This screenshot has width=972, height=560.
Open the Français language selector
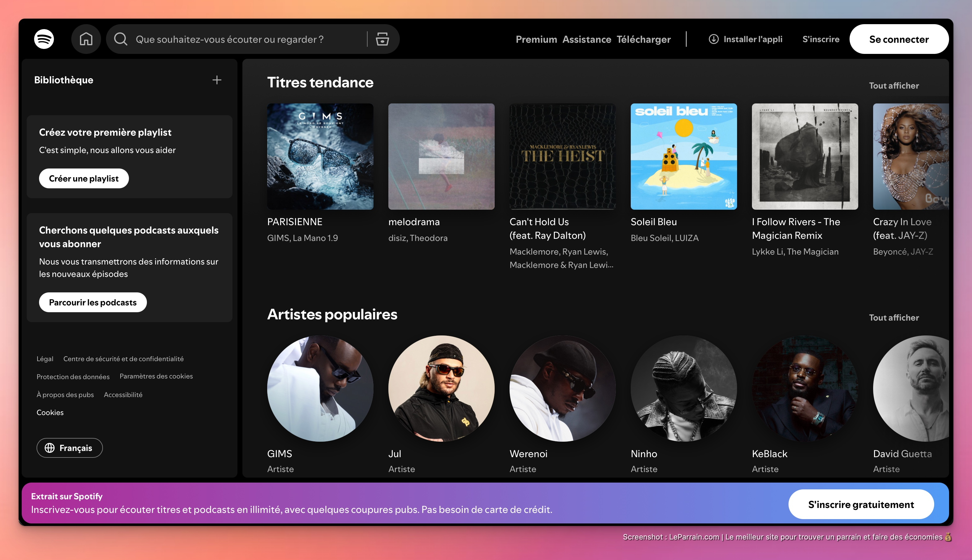tap(69, 448)
